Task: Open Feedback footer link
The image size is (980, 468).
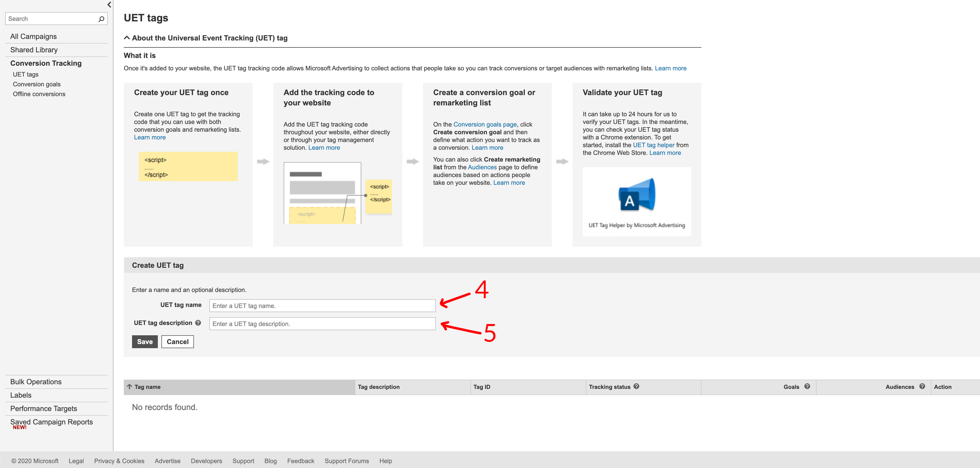Action: pyautogui.click(x=300, y=461)
